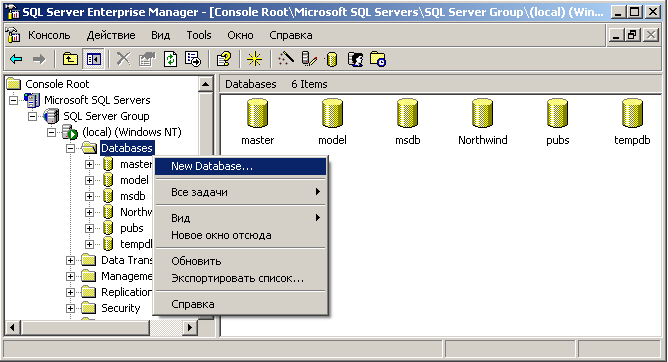Select the Databases folder in tree

point(127,148)
